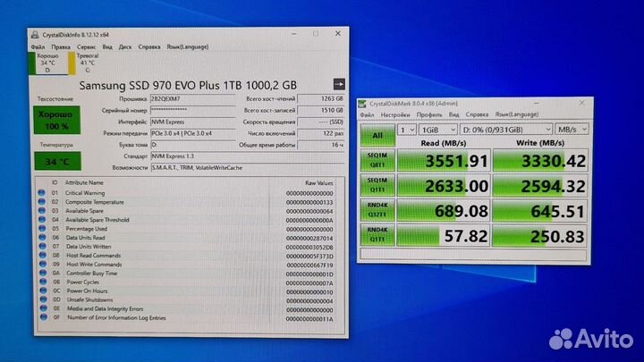Click the status icon for Host Read Commands
This screenshot has width=644, height=362.
pos(43,256)
